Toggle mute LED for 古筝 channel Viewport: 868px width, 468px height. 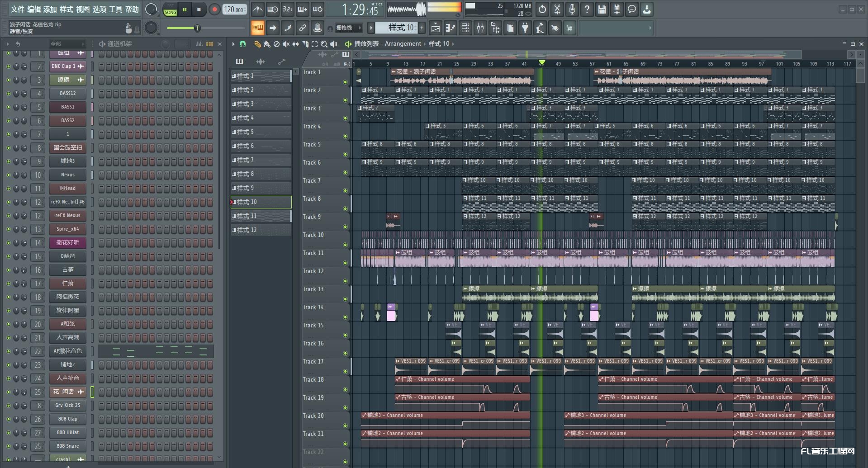tap(8, 270)
